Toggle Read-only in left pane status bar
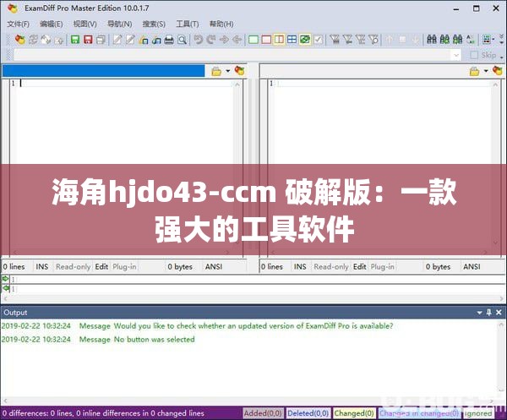This screenshot has height=420, width=507. click(73, 267)
